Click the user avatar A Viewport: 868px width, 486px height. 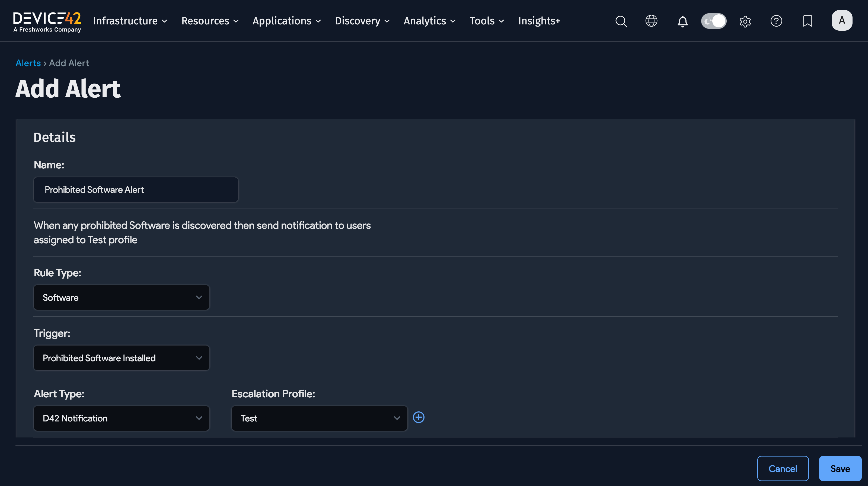tap(841, 21)
